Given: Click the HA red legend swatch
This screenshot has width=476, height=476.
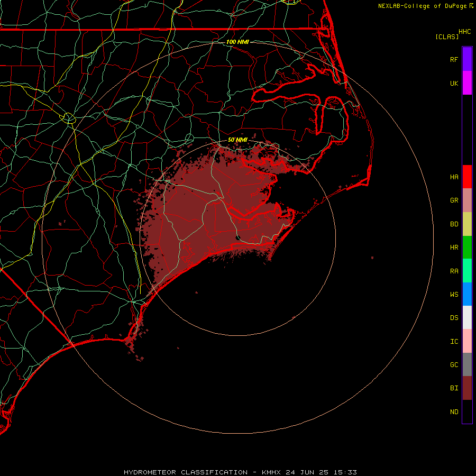Looking at the screenshot, I should point(467,177).
